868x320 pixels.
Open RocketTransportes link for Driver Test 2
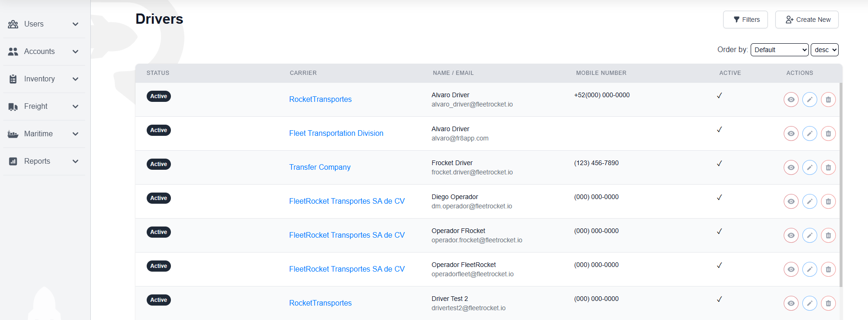320,303
